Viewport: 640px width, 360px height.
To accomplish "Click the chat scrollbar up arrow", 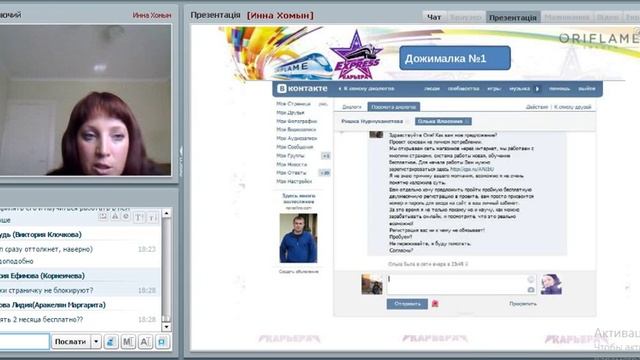I will click(166, 213).
